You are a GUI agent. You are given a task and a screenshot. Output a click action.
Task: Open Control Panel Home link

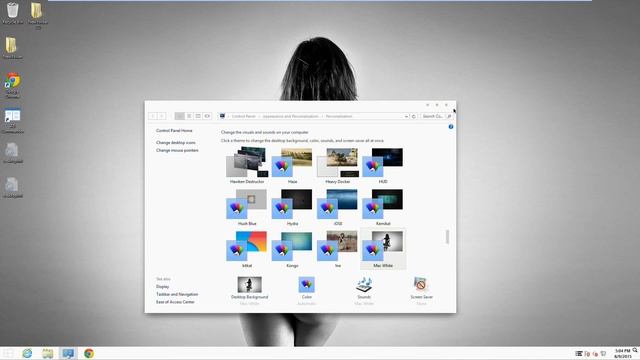[x=174, y=131]
